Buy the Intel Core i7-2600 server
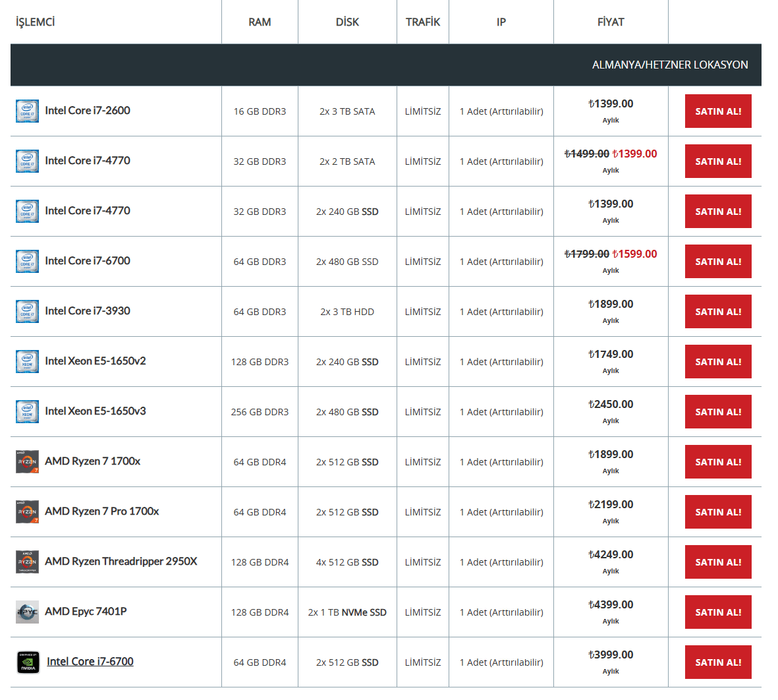 tap(718, 111)
